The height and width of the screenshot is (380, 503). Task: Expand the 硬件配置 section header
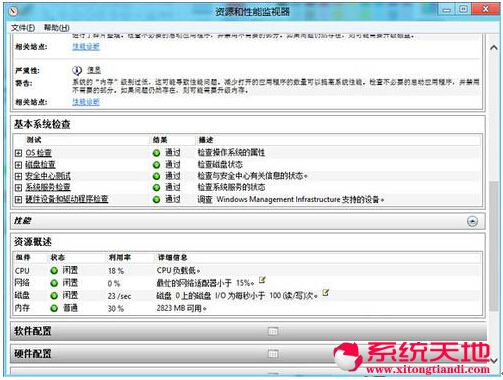pos(248,353)
